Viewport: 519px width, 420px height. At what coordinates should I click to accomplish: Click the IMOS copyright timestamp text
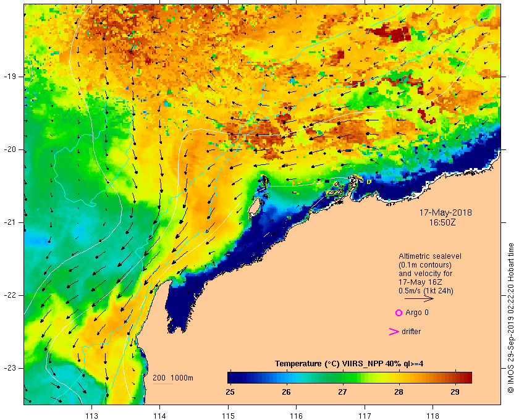(x=511, y=317)
